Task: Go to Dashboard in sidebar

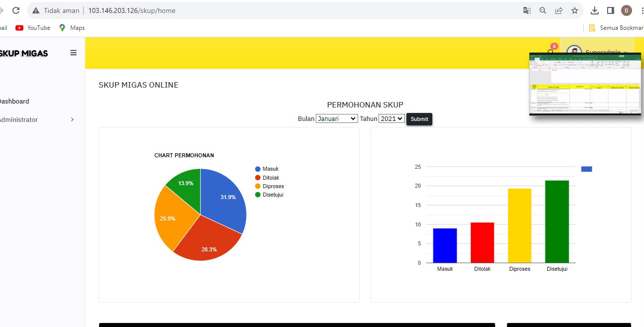Action: pyautogui.click(x=14, y=101)
